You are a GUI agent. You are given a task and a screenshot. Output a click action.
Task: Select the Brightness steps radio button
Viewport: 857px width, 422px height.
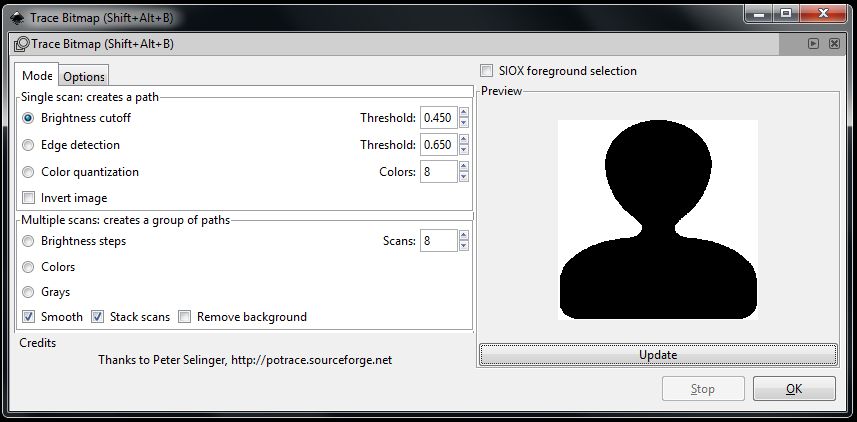point(28,241)
